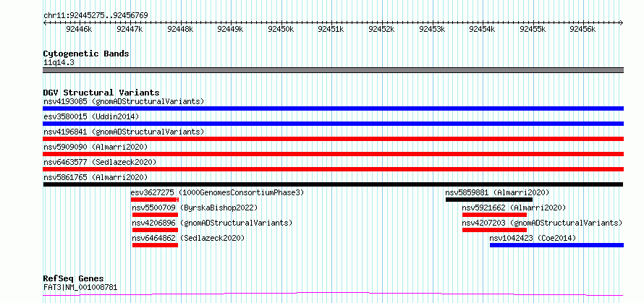The height and width of the screenshot is (303, 644).
Task: Click the 92451k ruler tick label
Action: coord(331,29)
